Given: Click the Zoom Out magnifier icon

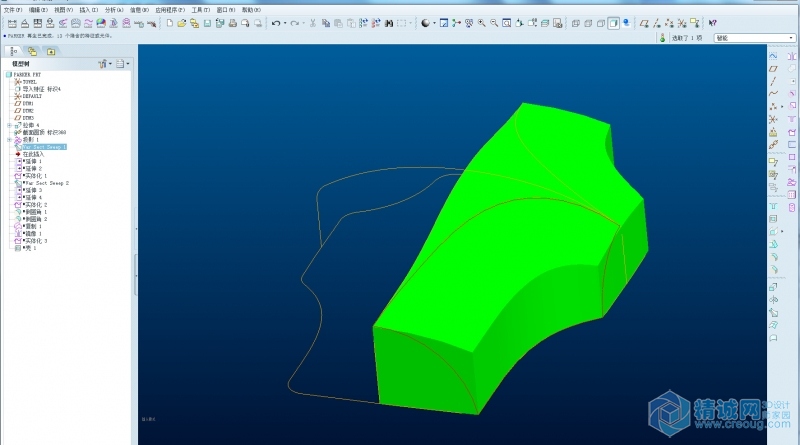Looking at the screenshot, I should (x=494, y=23).
